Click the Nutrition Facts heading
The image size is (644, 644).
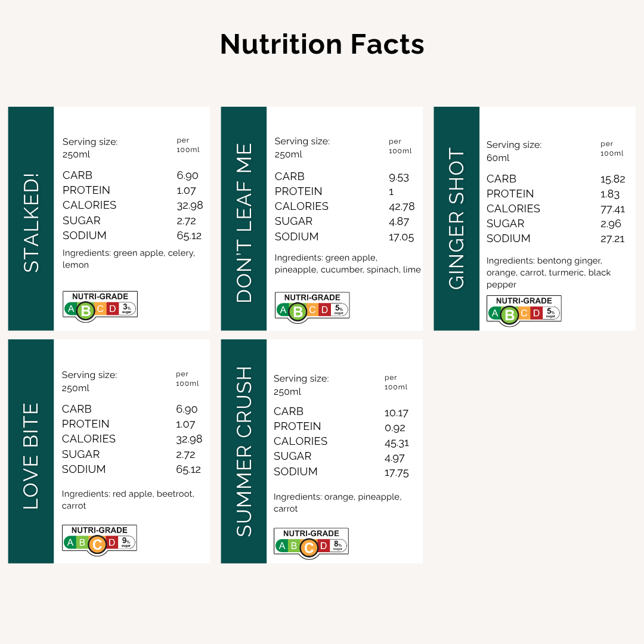click(322, 44)
